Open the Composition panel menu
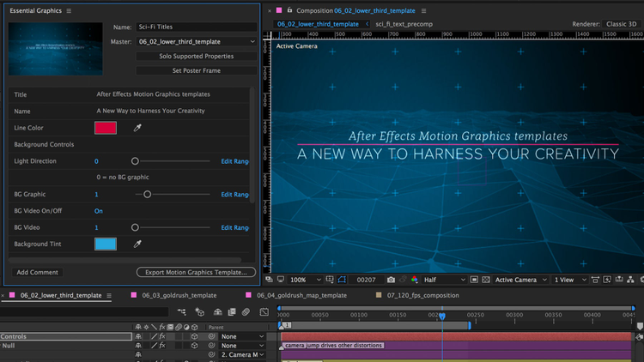The width and height of the screenshot is (644, 362). click(424, 10)
